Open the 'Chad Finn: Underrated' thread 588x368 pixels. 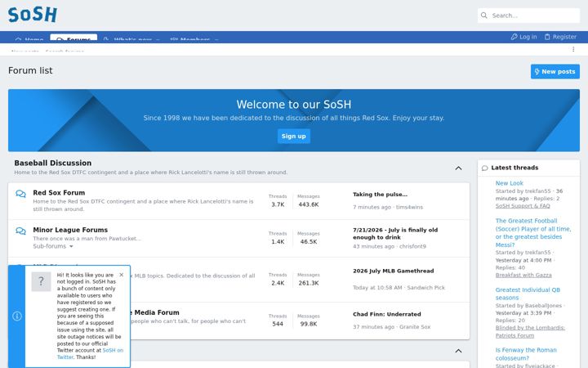tap(386, 314)
